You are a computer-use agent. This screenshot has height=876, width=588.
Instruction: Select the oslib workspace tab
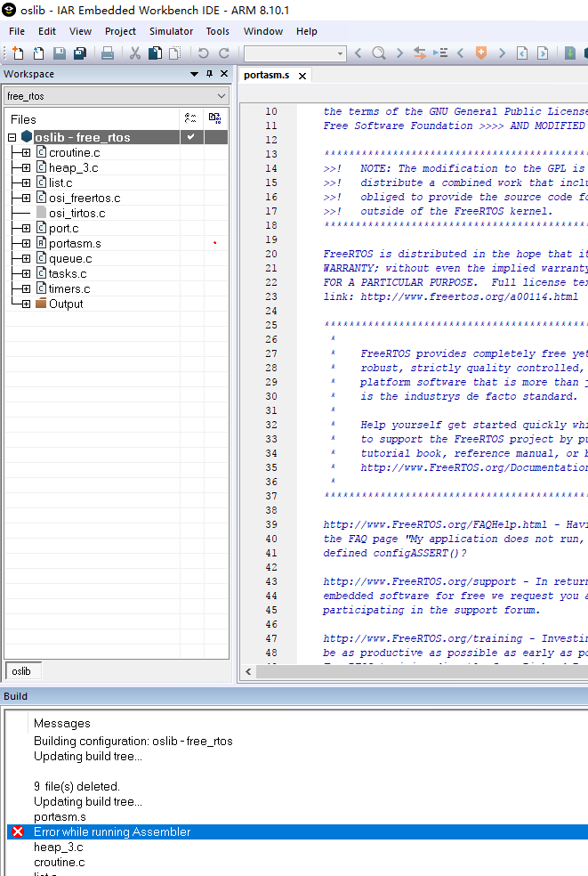(21, 671)
